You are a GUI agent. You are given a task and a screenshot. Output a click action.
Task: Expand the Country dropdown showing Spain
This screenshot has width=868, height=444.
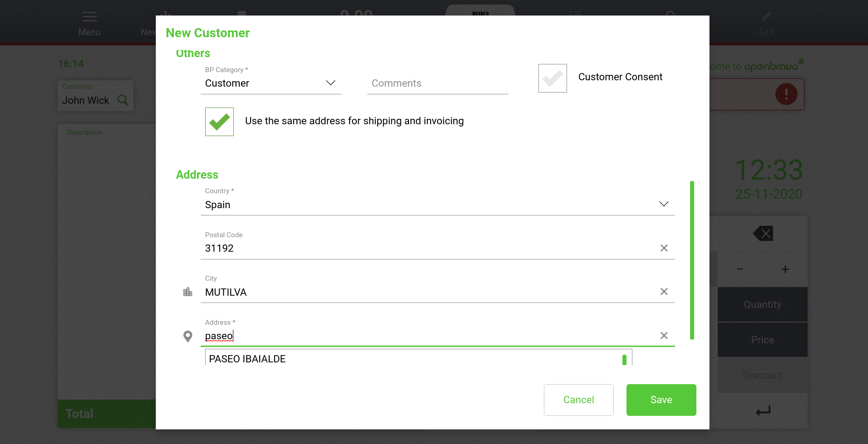pyautogui.click(x=437, y=205)
